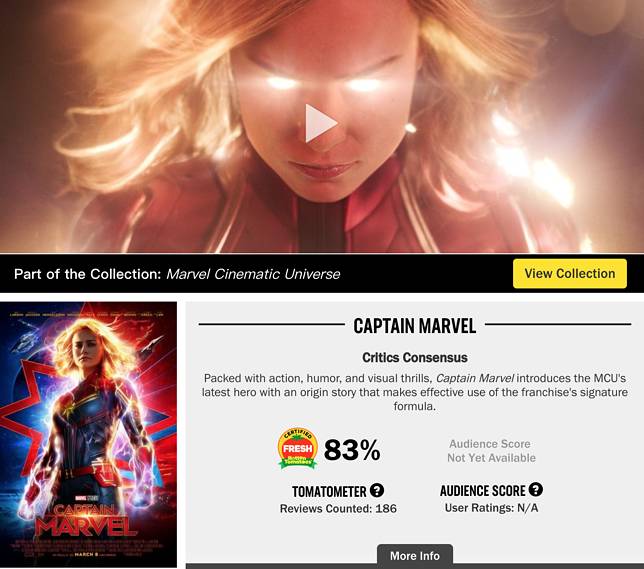Screen dimensions: 644x569
Task: Click the Tomatometer heading label
Action: click(x=329, y=491)
